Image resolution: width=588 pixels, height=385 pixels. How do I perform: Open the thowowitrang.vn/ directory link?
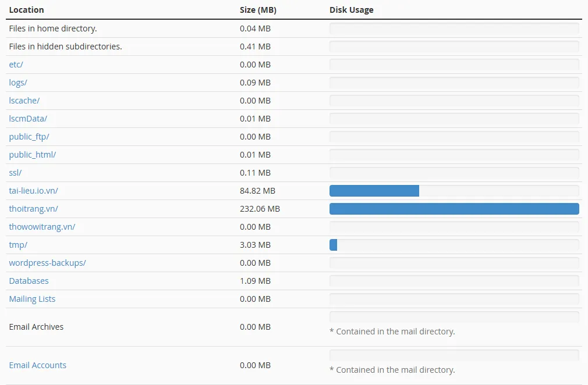pyautogui.click(x=42, y=226)
